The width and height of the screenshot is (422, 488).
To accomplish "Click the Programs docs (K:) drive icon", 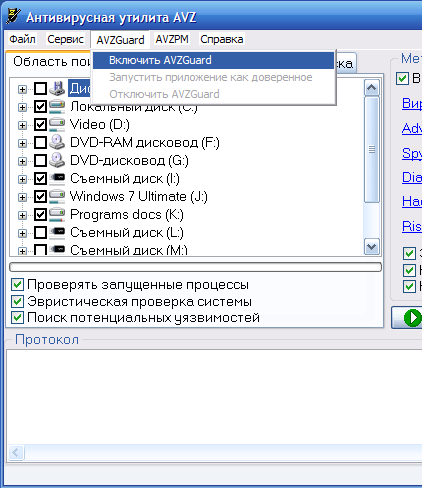I will (57, 215).
